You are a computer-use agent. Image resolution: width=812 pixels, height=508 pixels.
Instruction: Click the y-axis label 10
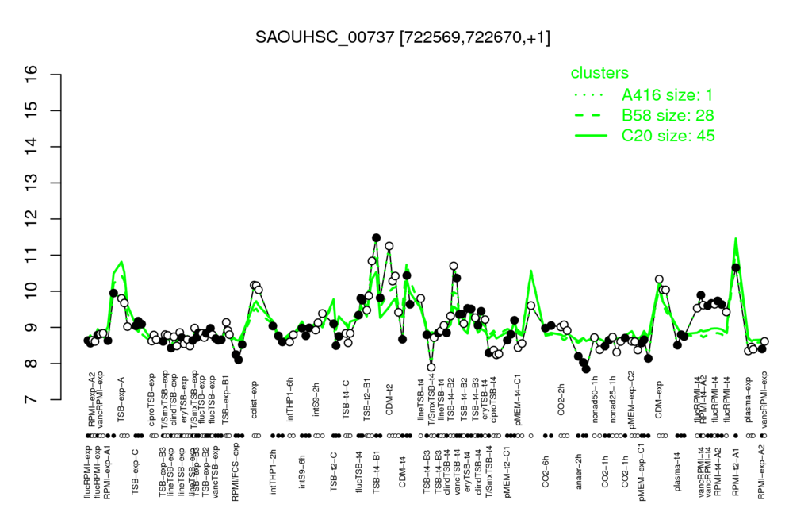point(32,291)
